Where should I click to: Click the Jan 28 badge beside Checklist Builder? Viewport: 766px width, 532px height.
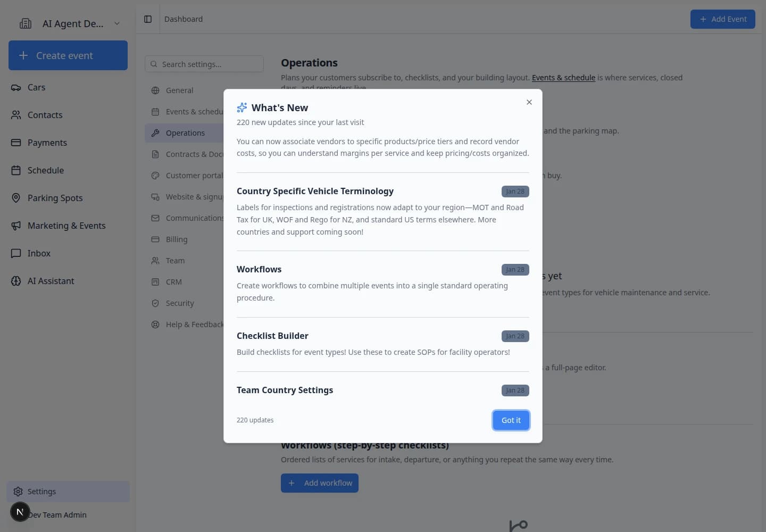pos(515,336)
